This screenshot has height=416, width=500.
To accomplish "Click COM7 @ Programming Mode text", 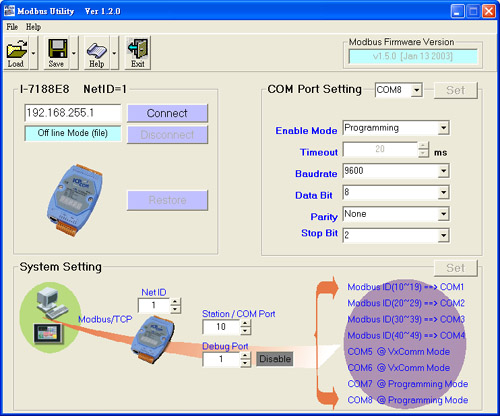I will click(x=408, y=384).
